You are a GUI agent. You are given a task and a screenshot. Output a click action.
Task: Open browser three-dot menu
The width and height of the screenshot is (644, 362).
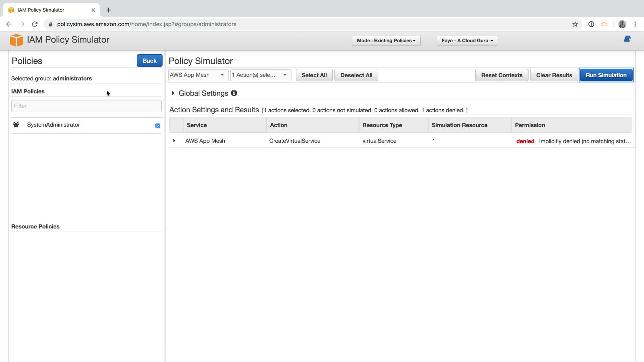(x=635, y=24)
